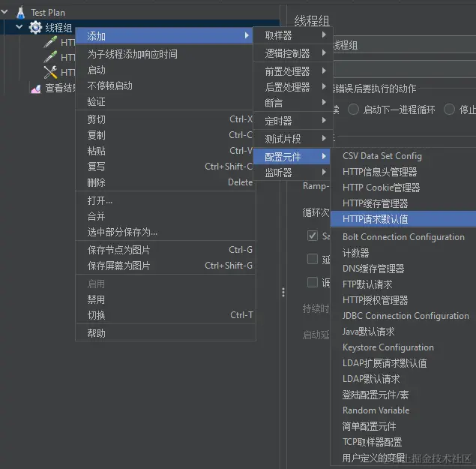Image resolution: width=476 pixels, height=469 pixels.
Task: Click the 线程组 gear icon
Action: pos(35,28)
